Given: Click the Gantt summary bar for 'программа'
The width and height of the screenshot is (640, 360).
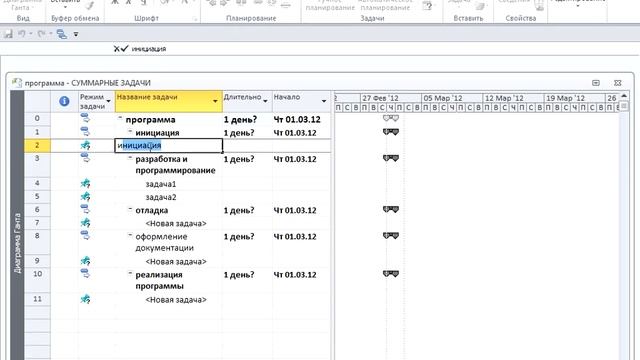Looking at the screenshot, I should pos(391,118).
